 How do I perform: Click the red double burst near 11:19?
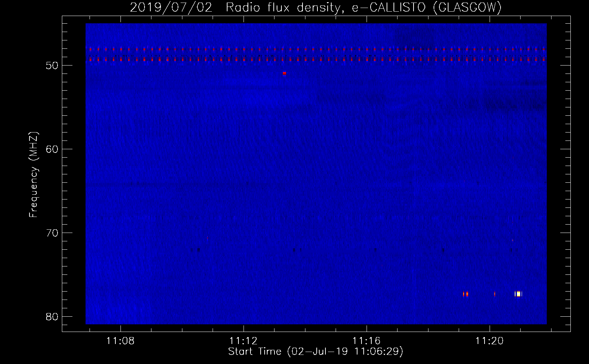click(465, 294)
